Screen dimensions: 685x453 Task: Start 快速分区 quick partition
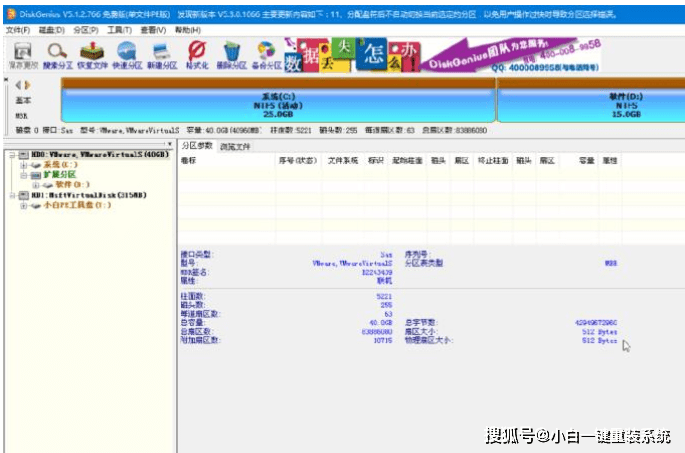(x=127, y=55)
